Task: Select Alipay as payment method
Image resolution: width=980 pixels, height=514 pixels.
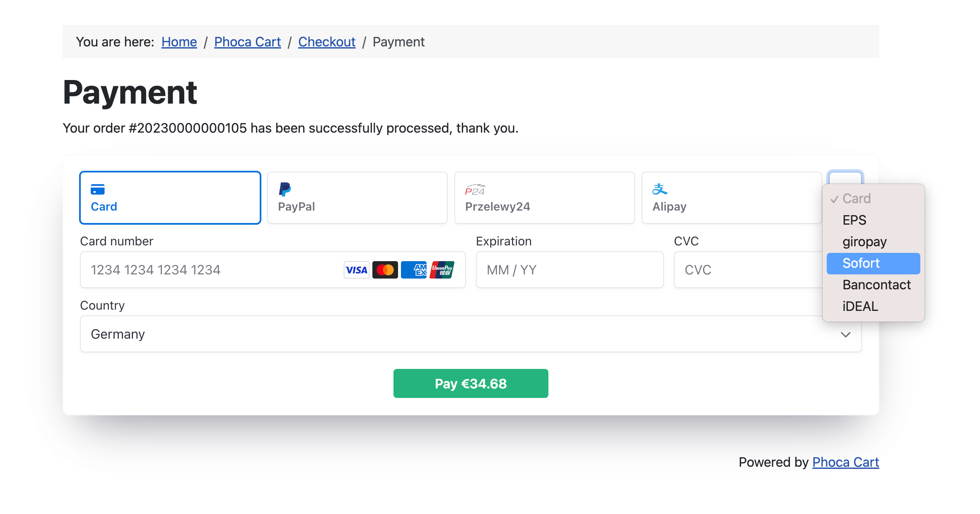Action: pyautogui.click(x=731, y=198)
